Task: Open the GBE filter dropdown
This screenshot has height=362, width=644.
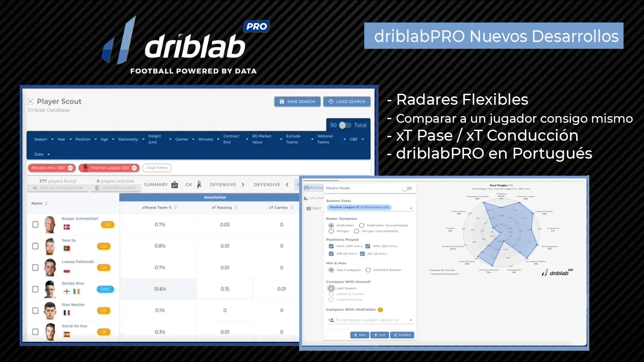Action: (x=357, y=139)
